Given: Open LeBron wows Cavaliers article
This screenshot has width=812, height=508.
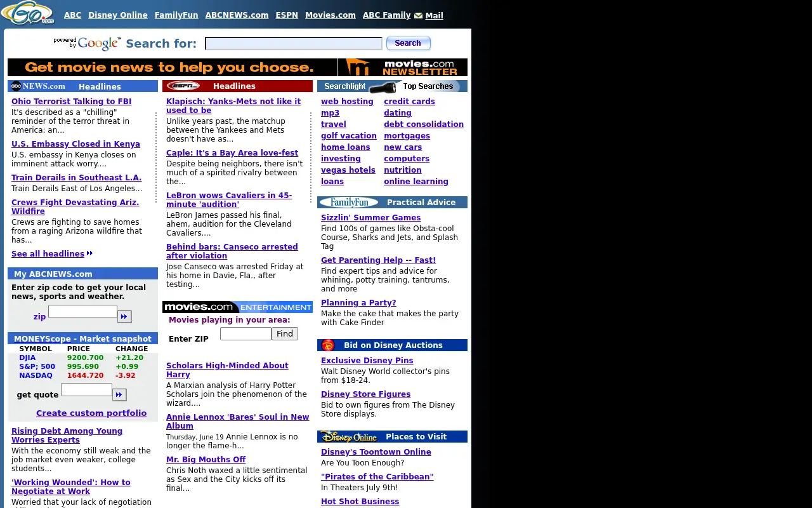Looking at the screenshot, I should click(x=229, y=200).
